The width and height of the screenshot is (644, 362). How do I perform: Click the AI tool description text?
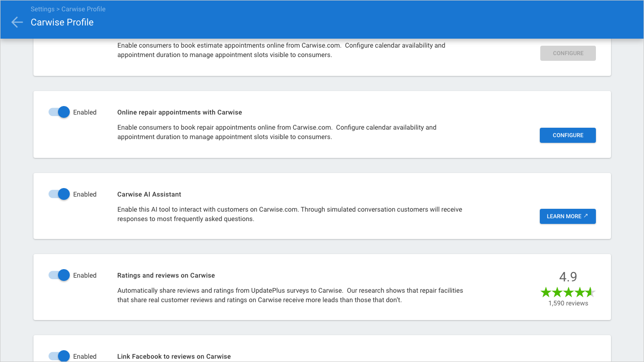coord(290,214)
